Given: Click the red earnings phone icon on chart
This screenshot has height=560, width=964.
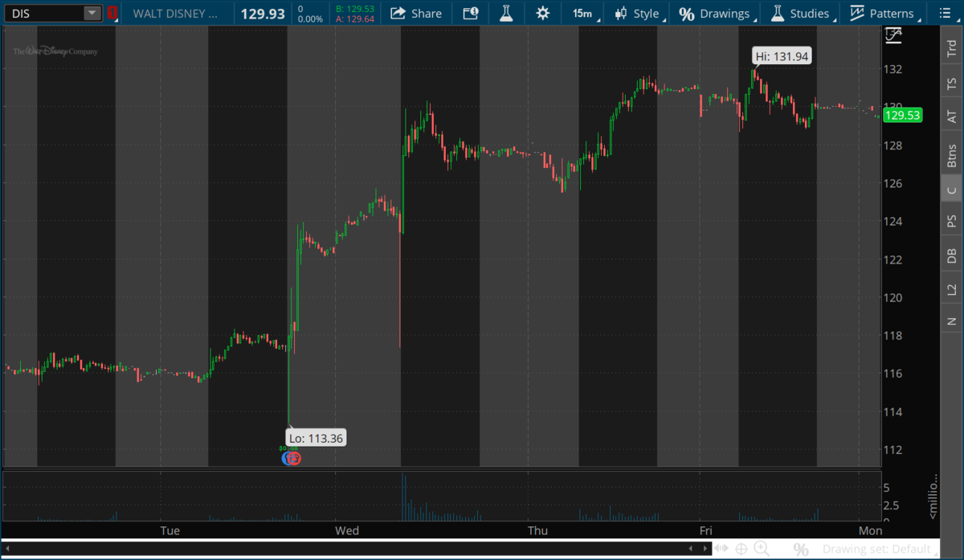Looking at the screenshot, I should click(295, 458).
